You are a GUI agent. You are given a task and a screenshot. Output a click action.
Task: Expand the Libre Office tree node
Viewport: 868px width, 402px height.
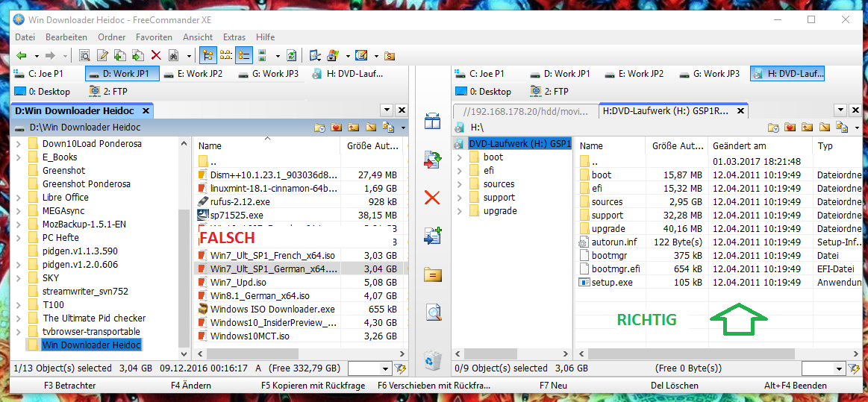[x=19, y=198]
